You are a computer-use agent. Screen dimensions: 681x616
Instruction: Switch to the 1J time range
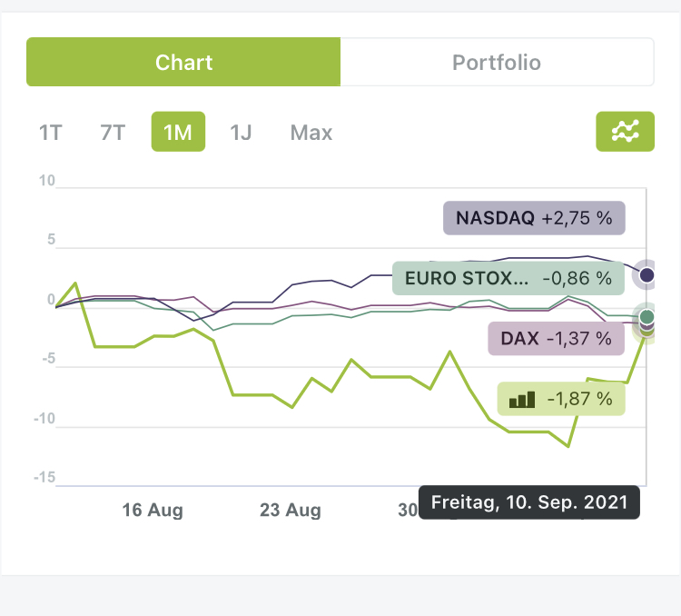pos(241,133)
